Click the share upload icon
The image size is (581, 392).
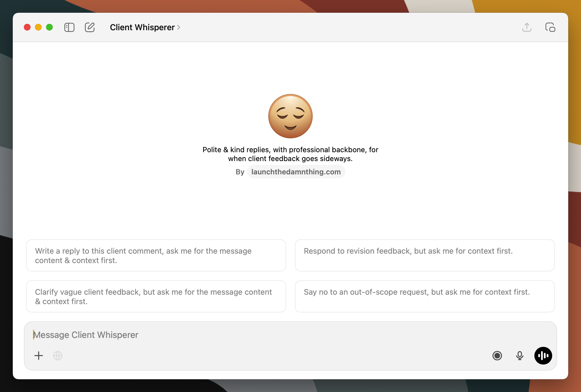(527, 27)
